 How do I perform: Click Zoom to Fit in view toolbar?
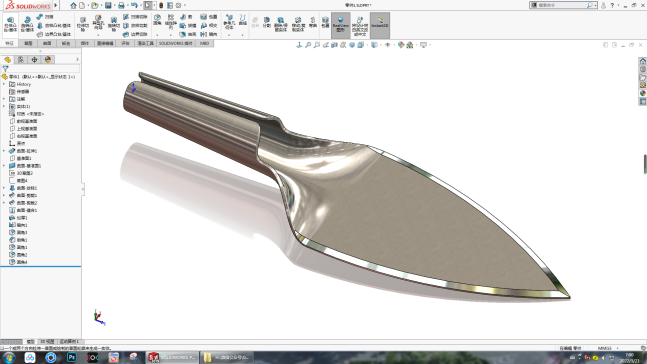(x=308, y=45)
